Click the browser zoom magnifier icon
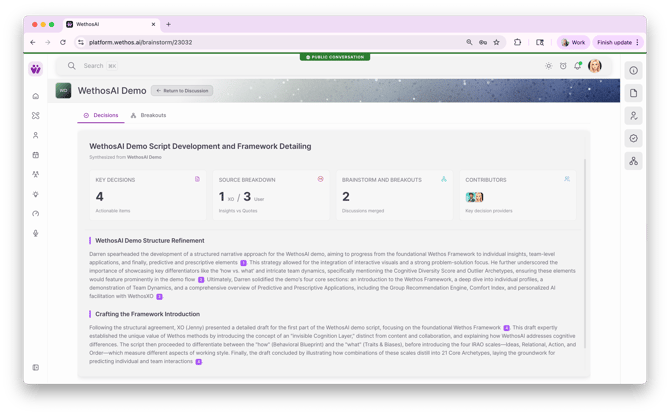Viewport: 670px width, 415px height. pyautogui.click(x=469, y=42)
